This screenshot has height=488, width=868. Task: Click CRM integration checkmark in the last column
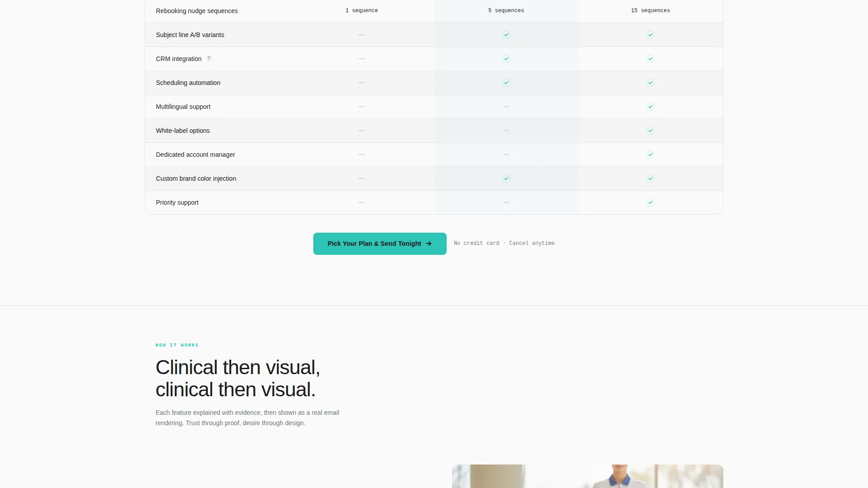click(x=651, y=59)
